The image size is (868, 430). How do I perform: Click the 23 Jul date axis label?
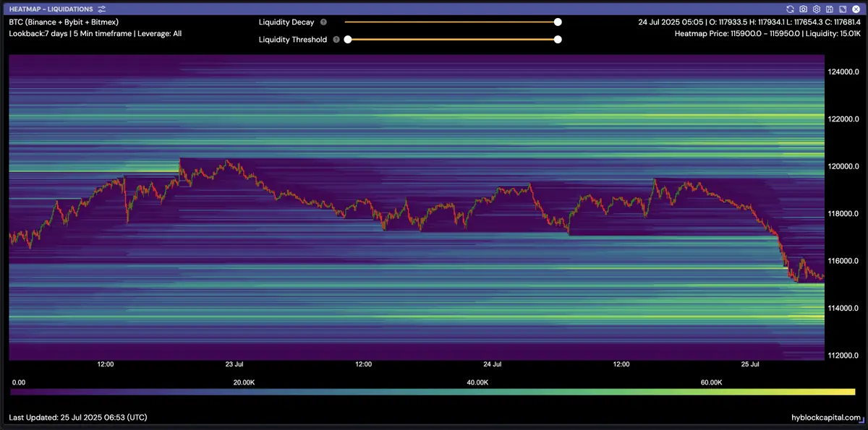coord(234,364)
